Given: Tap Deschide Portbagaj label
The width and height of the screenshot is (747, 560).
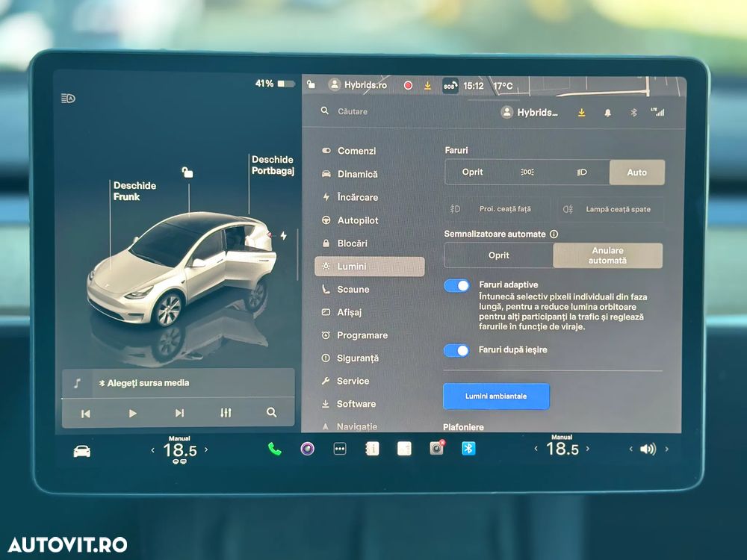Looking at the screenshot, I should pyautogui.click(x=273, y=165).
